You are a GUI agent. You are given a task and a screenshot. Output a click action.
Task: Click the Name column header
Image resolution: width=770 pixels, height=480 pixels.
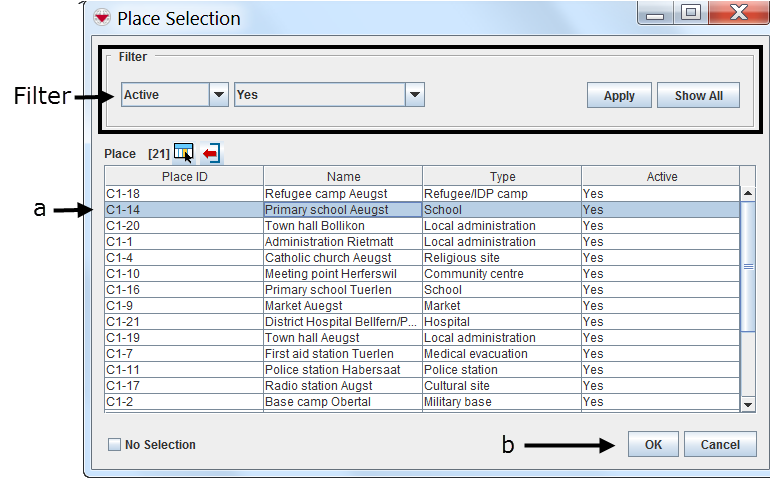pos(343,176)
